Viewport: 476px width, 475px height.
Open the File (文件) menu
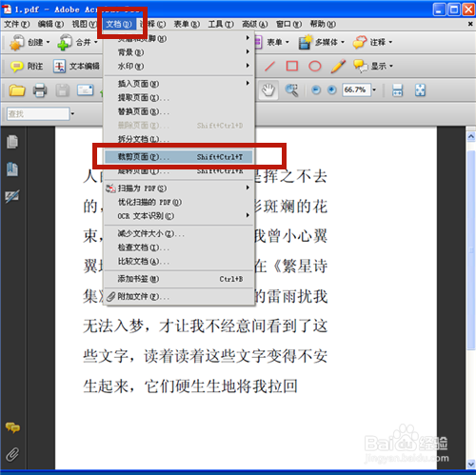[x=16, y=24]
